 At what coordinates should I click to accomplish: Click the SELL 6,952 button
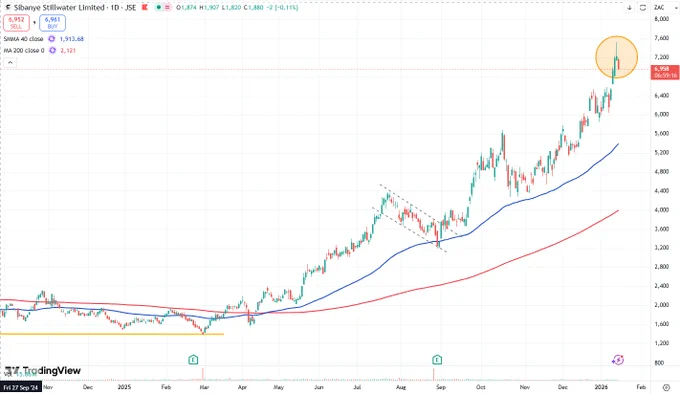(16, 23)
